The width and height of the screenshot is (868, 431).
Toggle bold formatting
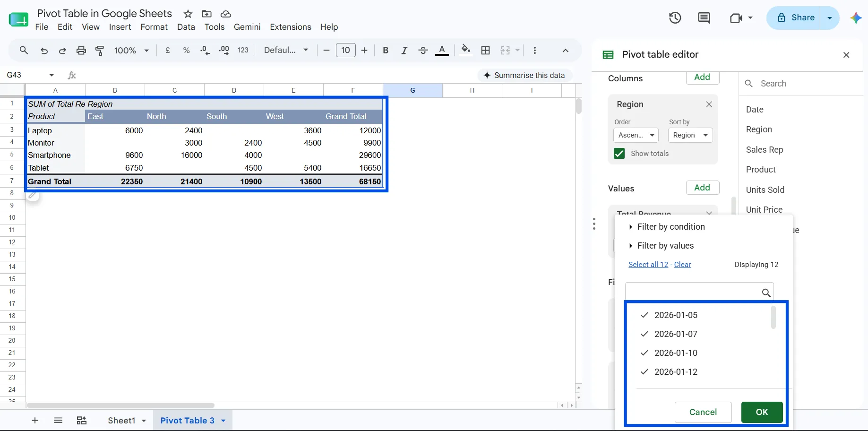pyautogui.click(x=386, y=50)
